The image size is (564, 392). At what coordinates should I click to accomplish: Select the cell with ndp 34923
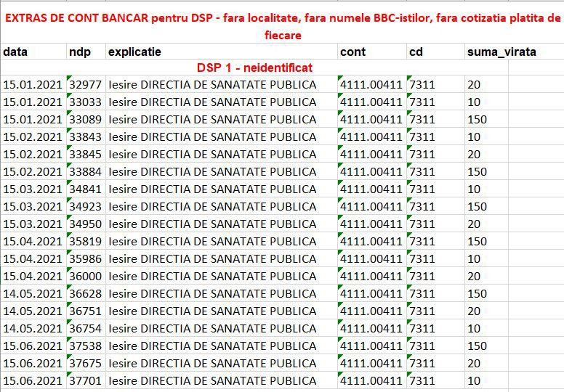tap(85, 206)
